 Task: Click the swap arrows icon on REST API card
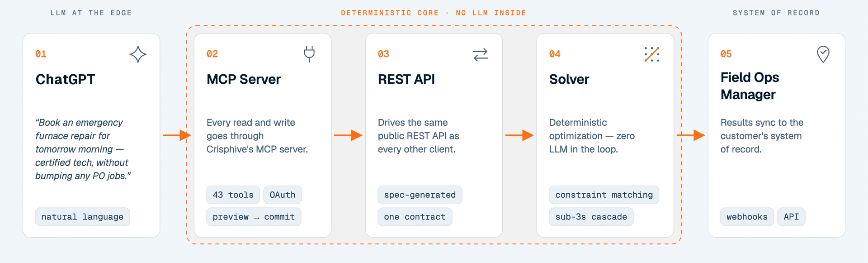click(x=481, y=54)
